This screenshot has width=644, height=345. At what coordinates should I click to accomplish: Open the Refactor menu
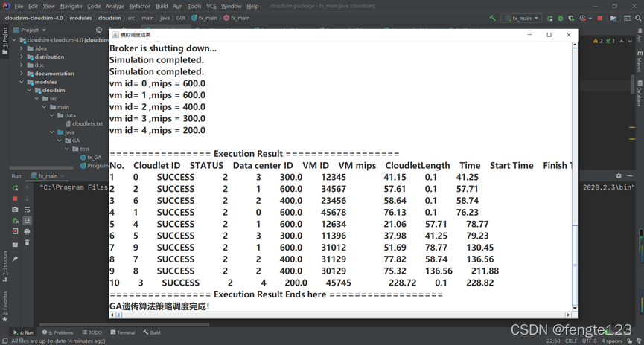pyautogui.click(x=140, y=6)
